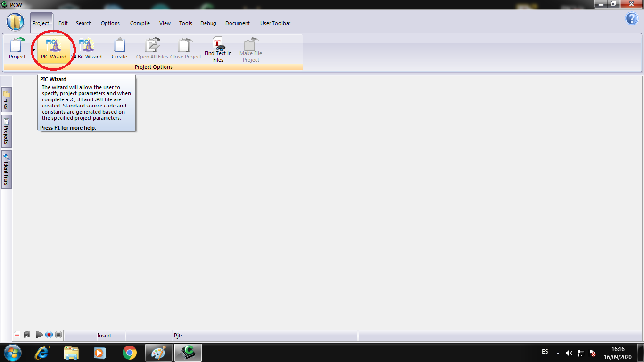The width and height of the screenshot is (644, 362).
Task: Click the minus icon in the status bar
Action: pos(17,335)
